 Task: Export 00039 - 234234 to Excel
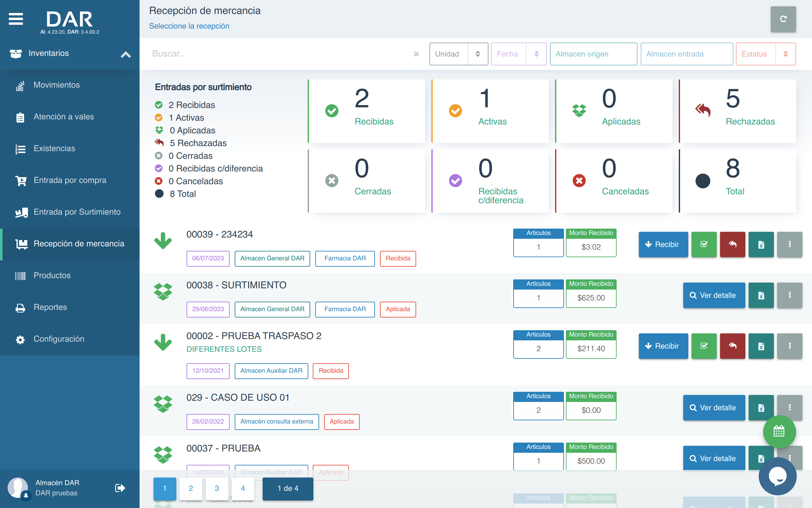761,244
